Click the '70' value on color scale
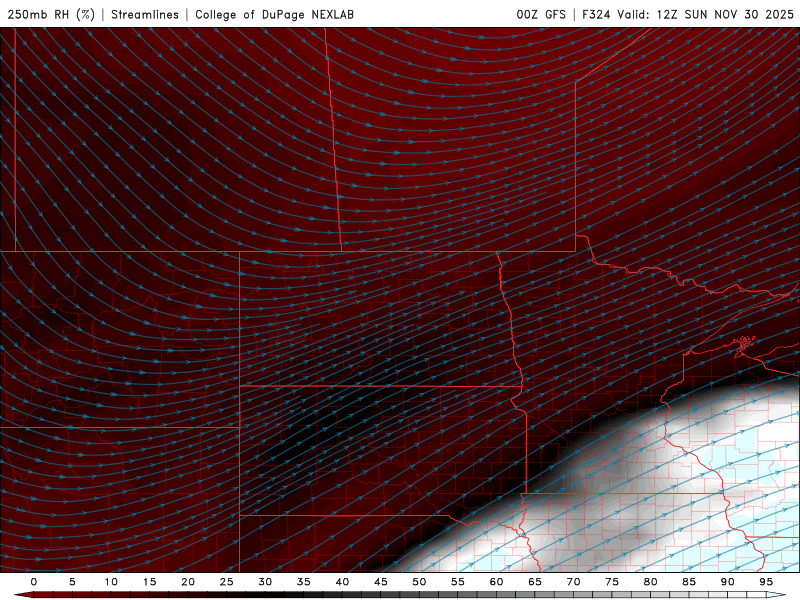 573,582
